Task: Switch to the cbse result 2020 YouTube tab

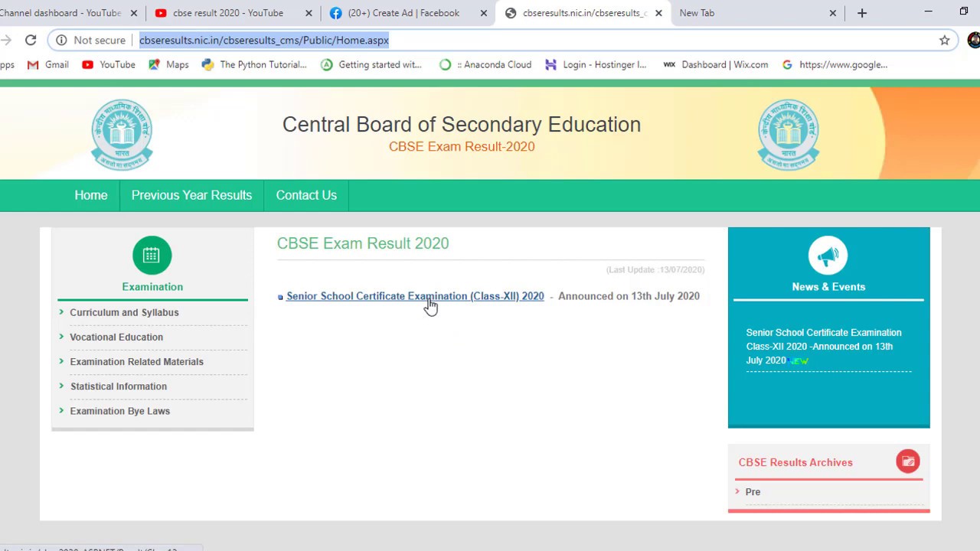Action: coord(227,13)
